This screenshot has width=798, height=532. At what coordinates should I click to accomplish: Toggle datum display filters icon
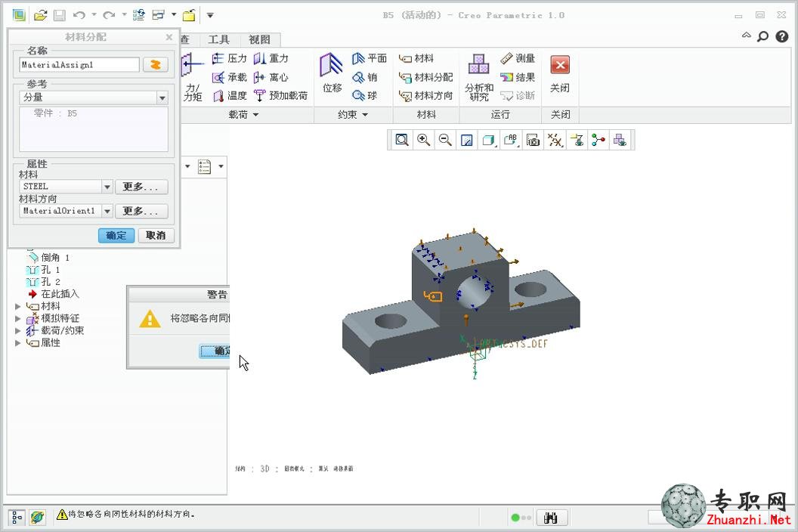pyautogui.click(x=555, y=140)
